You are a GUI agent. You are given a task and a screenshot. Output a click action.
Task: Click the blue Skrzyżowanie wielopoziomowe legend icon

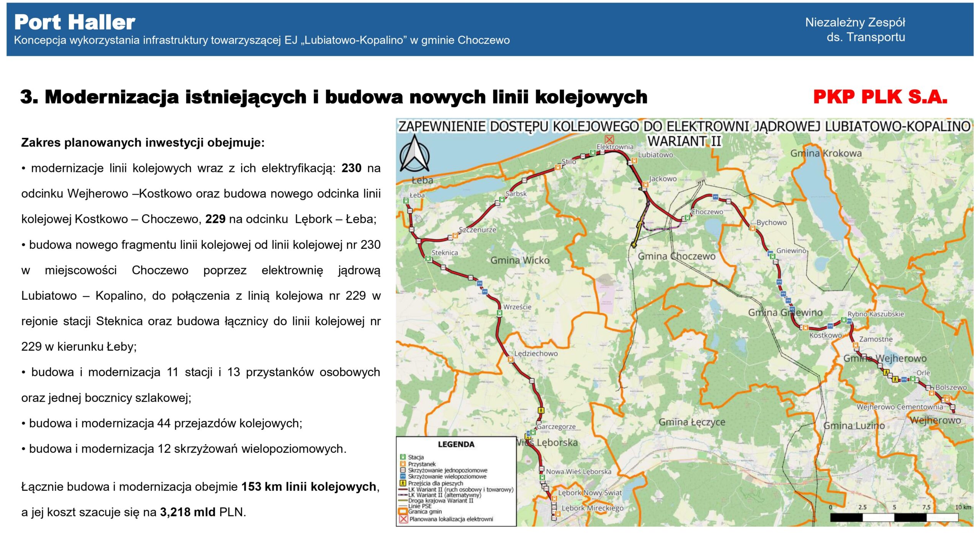[x=403, y=477]
